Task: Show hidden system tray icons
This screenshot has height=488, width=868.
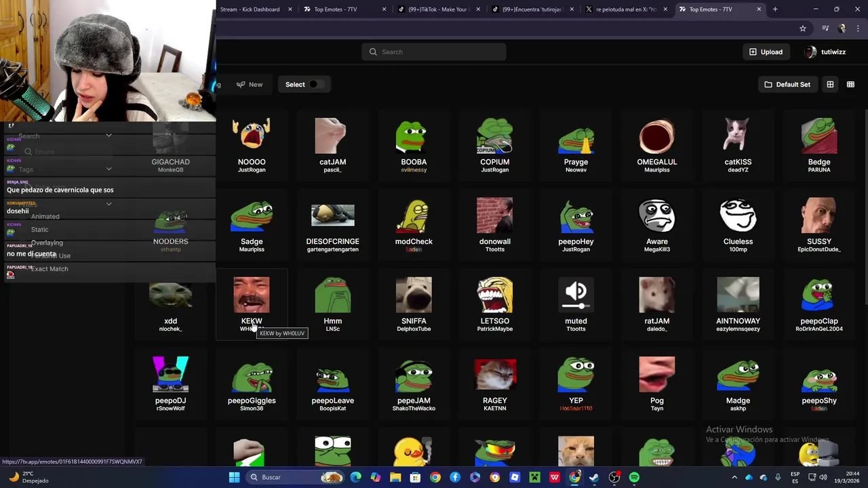Action: pyautogui.click(x=734, y=477)
